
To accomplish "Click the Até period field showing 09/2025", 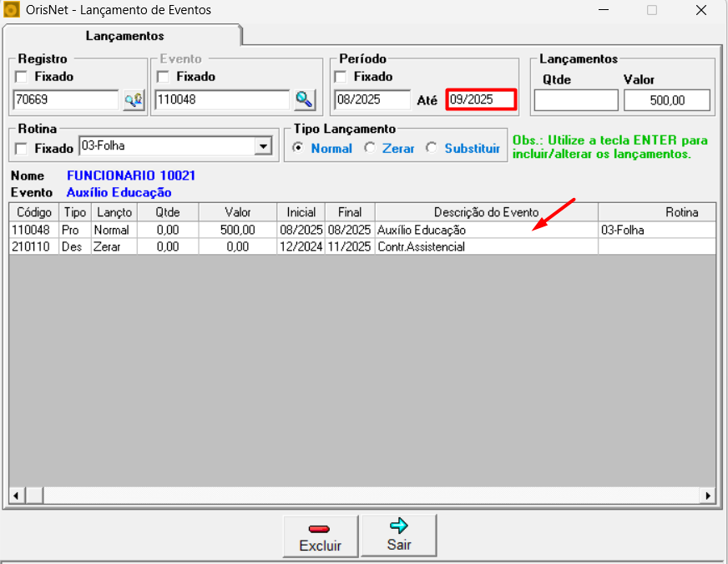I will click(x=480, y=100).
